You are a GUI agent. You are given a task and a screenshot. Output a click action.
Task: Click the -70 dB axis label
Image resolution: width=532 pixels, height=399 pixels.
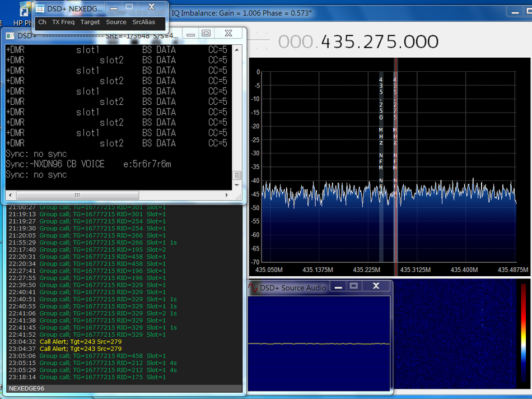255,262
